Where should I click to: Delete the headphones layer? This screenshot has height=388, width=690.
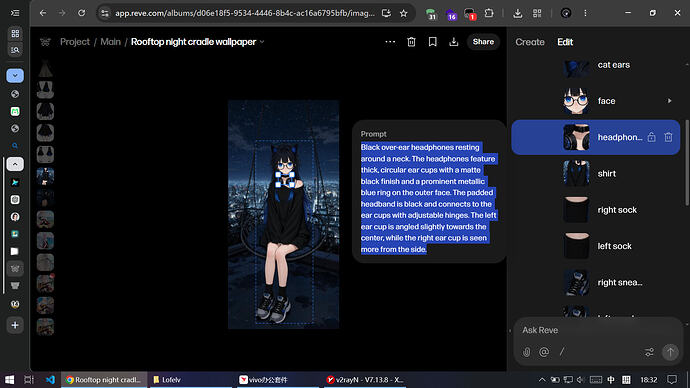click(668, 137)
